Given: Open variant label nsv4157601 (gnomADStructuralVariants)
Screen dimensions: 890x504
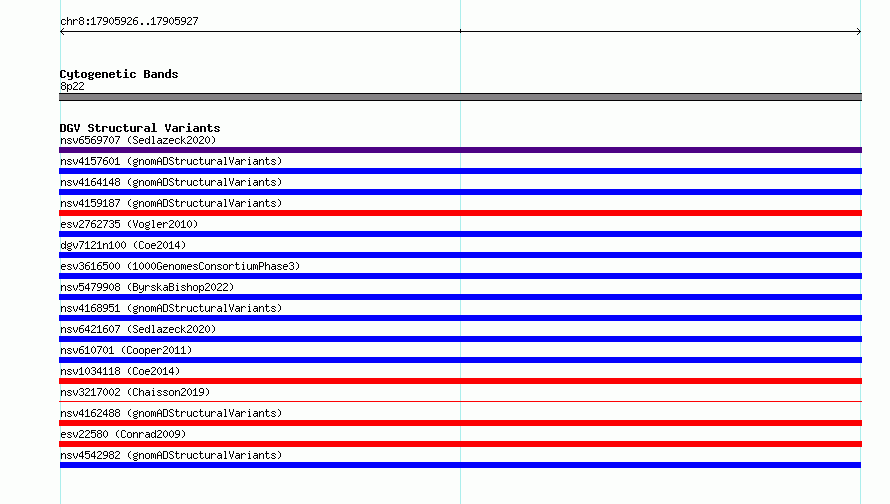Looking at the screenshot, I should [x=171, y=161].
